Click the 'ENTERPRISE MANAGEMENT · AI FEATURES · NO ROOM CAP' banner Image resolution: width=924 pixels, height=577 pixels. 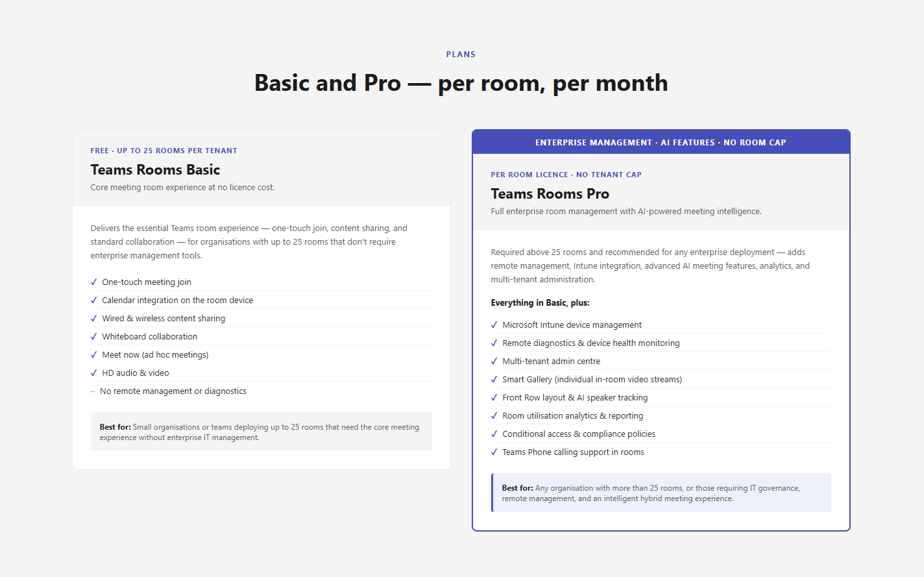coord(661,143)
